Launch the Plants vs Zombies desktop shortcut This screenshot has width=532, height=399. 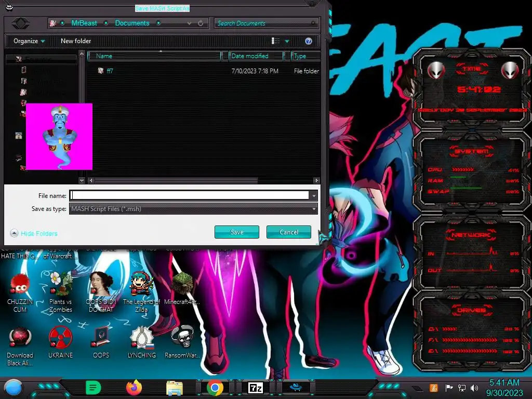click(x=60, y=292)
